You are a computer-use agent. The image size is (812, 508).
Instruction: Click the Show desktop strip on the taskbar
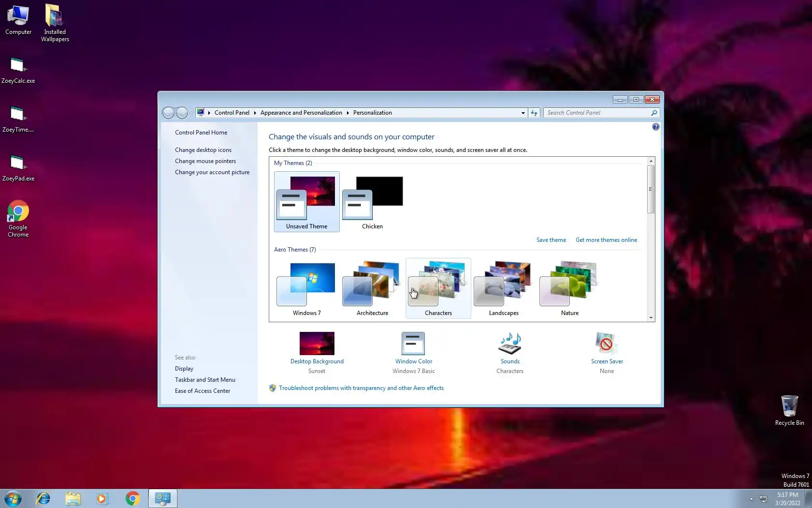[x=809, y=498]
